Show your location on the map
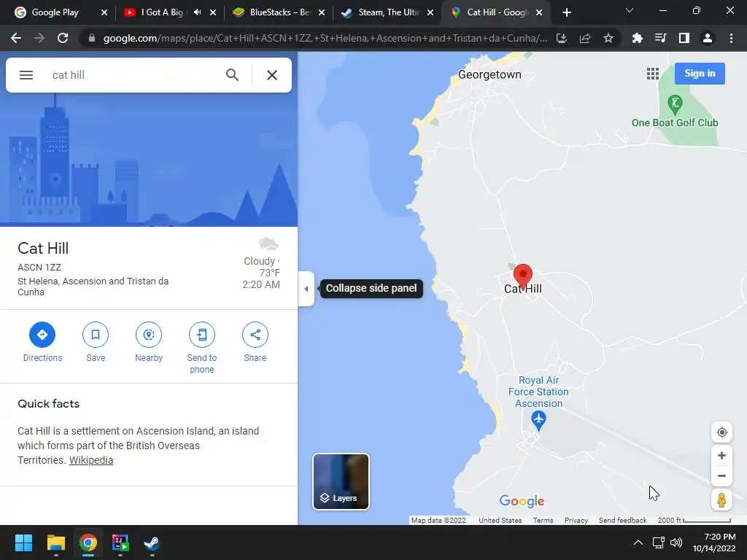This screenshot has width=747, height=560. coord(721,432)
